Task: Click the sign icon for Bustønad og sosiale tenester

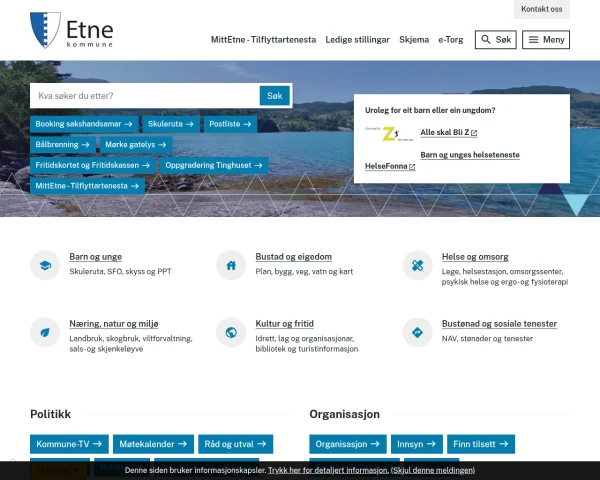Action: pyautogui.click(x=417, y=332)
